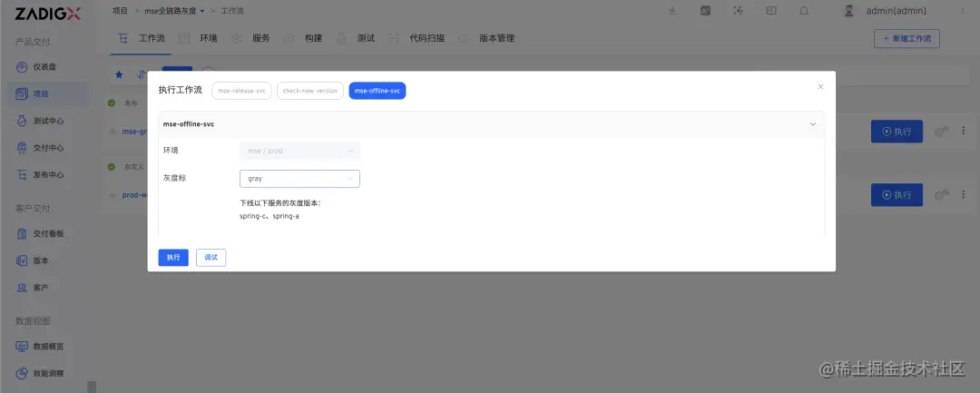This screenshot has width=980, height=393.
Task: Click the ZADIGX logo
Action: point(47,13)
